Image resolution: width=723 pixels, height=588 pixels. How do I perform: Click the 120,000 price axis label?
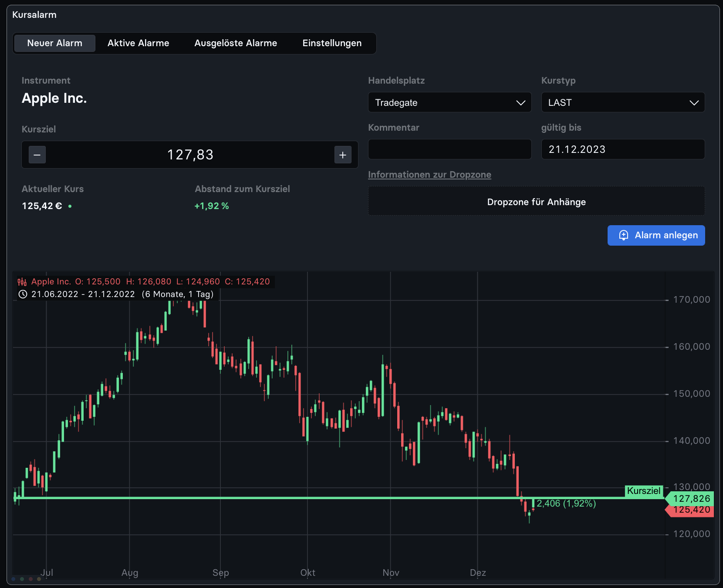691,534
